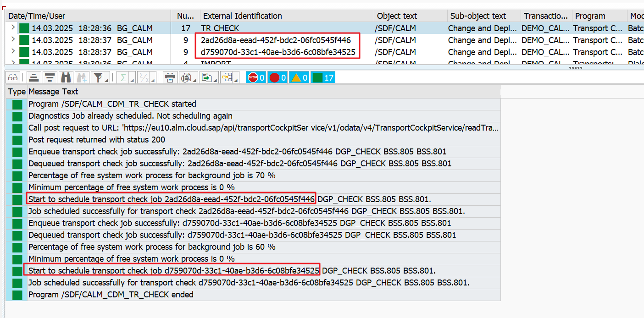Click the Export icon in the toolbar
Screen dimensions: 644x318
(x=206, y=77)
